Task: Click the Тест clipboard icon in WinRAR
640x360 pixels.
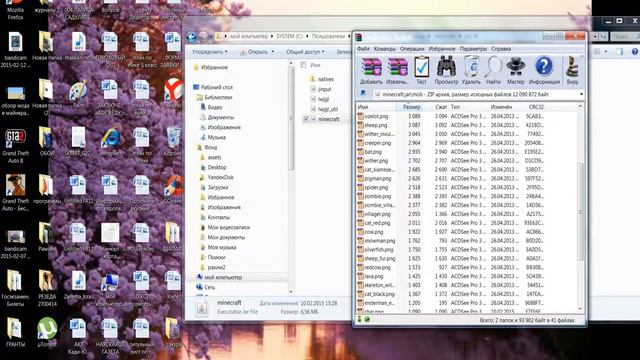Action: (421, 67)
